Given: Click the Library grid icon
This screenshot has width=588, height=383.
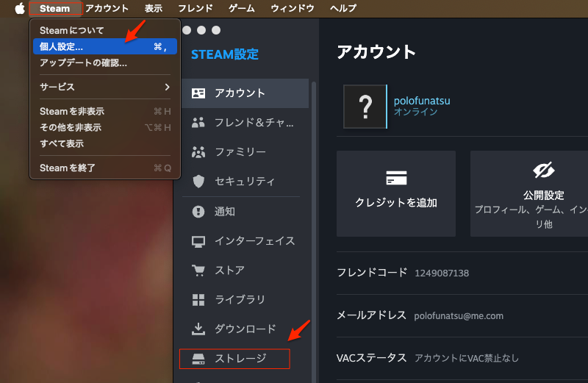Looking at the screenshot, I should click(198, 300).
